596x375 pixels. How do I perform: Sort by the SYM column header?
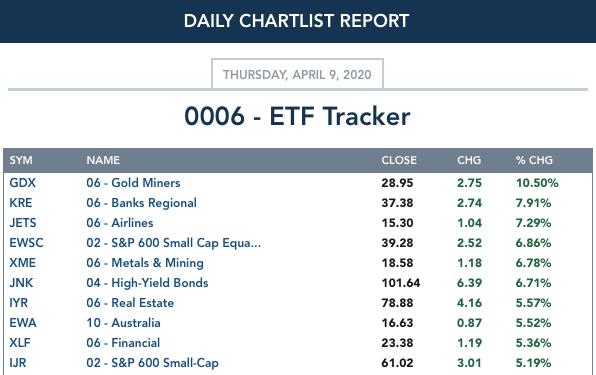tap(21, 160)
